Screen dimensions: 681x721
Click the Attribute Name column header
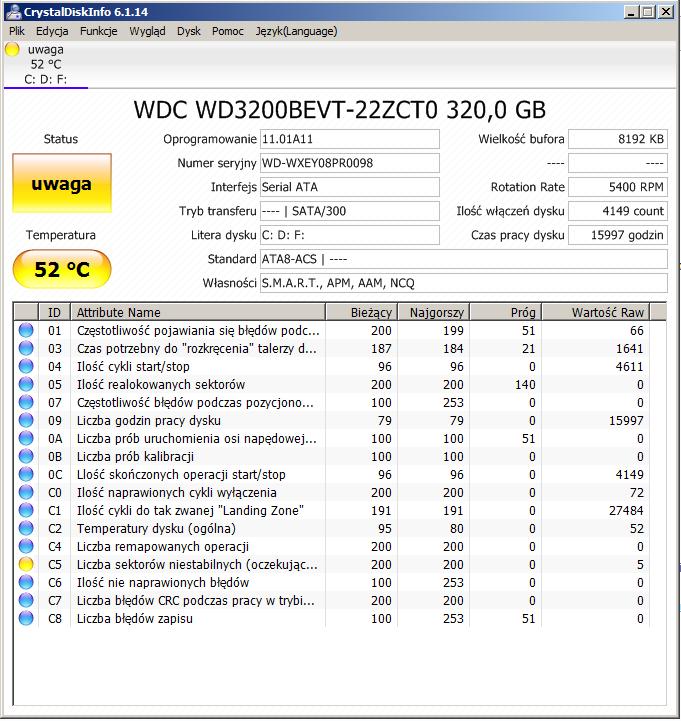point(198,312)
